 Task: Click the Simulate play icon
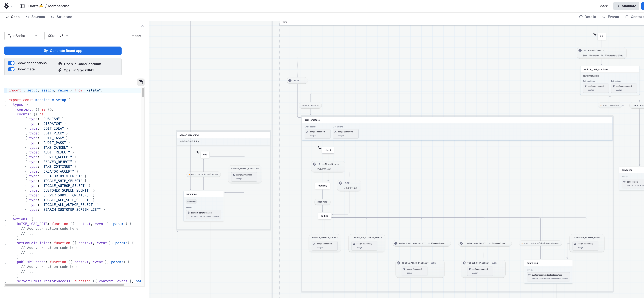point(618,6)
